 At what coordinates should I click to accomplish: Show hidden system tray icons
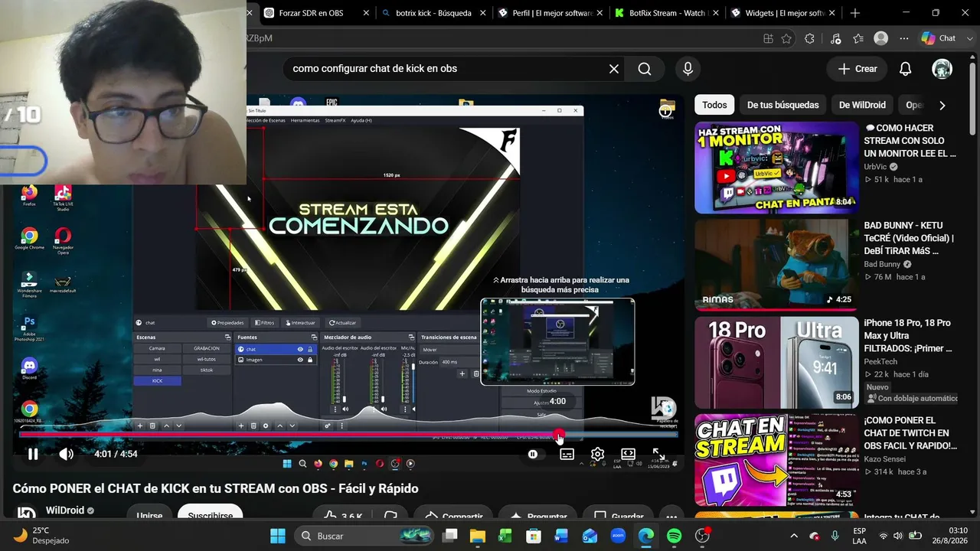tap(794, 536)
